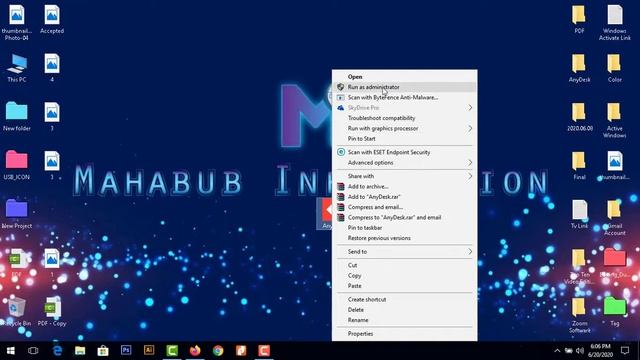Select the Recycle Bin desktop icon

tap(16, 312)
